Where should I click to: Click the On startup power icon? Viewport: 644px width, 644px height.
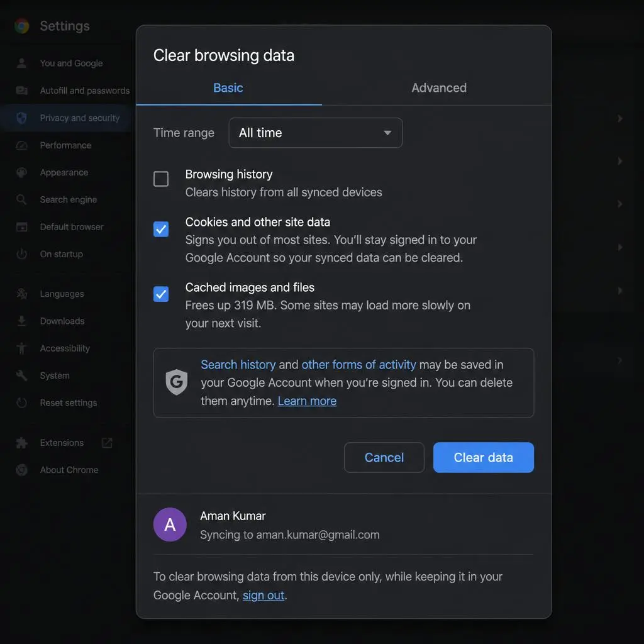(22, 254)
